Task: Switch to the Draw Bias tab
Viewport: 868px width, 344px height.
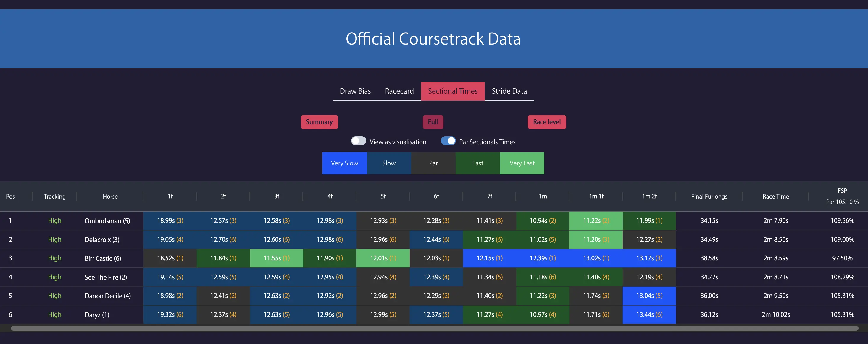Action: coord(355,91)
